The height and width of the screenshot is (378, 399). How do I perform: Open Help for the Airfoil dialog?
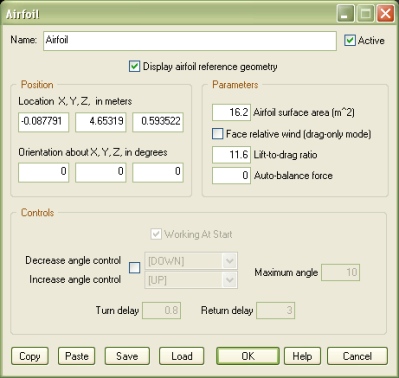click(302, 356)
